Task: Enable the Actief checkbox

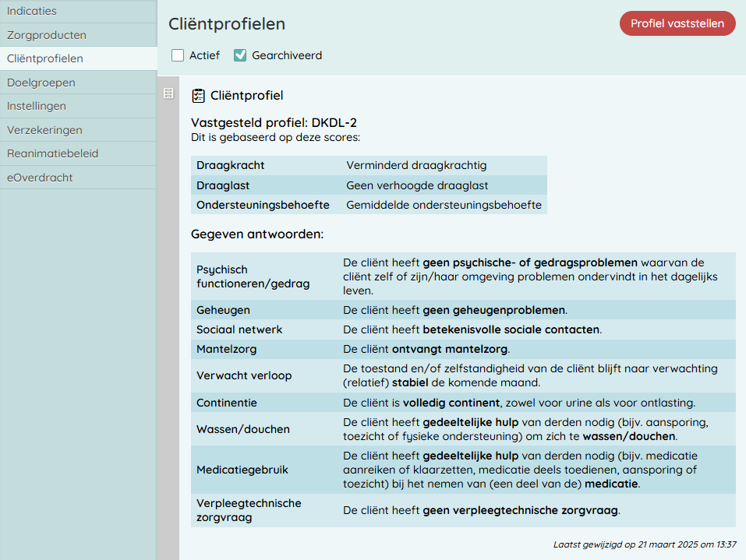Action: click(x=178, y=55)
